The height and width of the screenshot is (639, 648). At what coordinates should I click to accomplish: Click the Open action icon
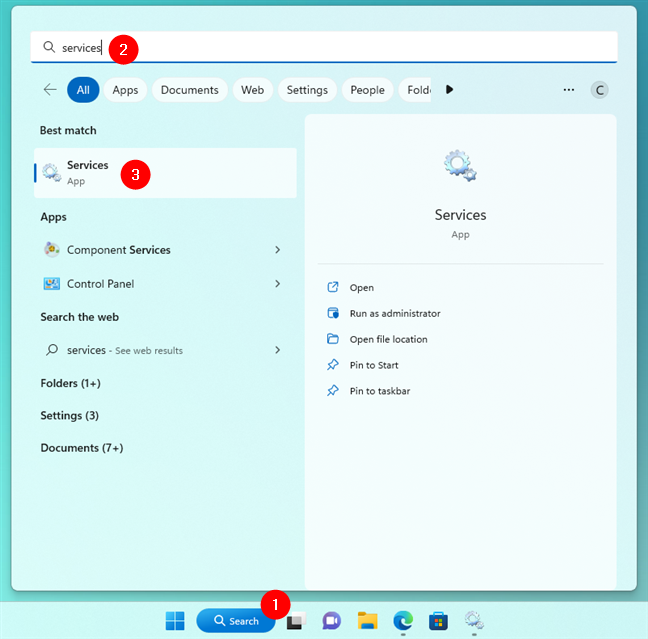[333, 287]
